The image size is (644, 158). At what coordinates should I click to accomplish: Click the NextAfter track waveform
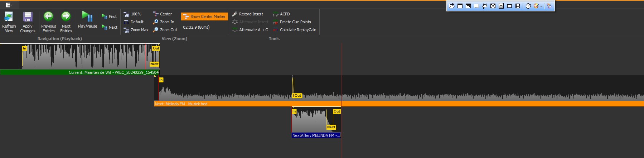(x=316, y=120)
